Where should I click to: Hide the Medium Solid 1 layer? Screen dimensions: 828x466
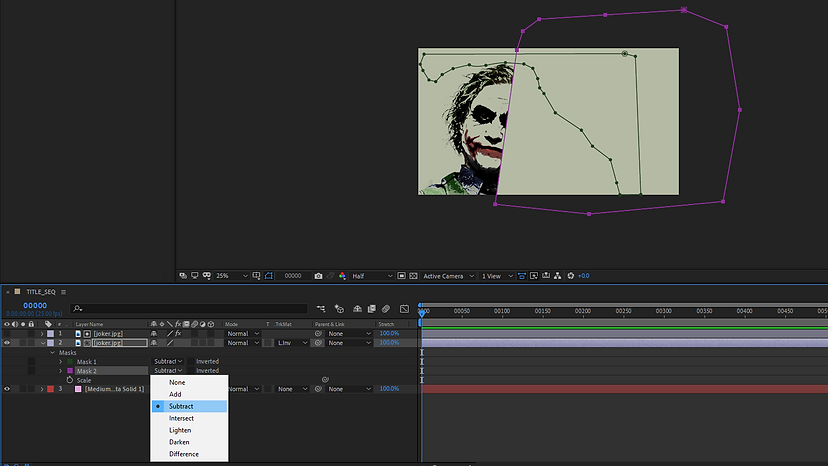(7, 389)
